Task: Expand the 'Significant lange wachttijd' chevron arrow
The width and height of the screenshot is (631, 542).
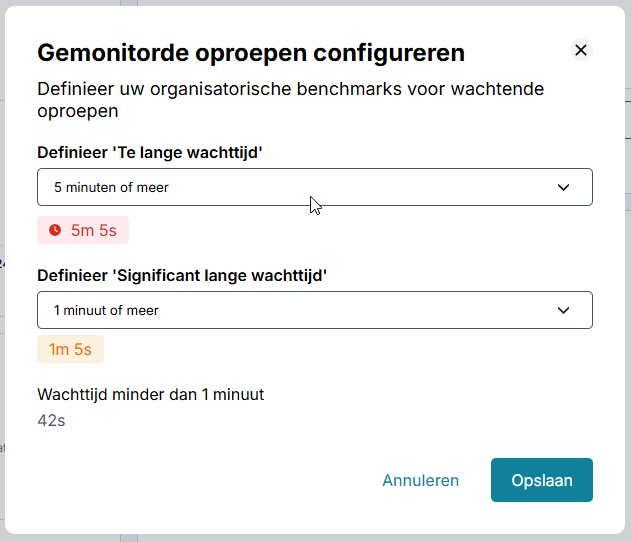Action: 563,310
